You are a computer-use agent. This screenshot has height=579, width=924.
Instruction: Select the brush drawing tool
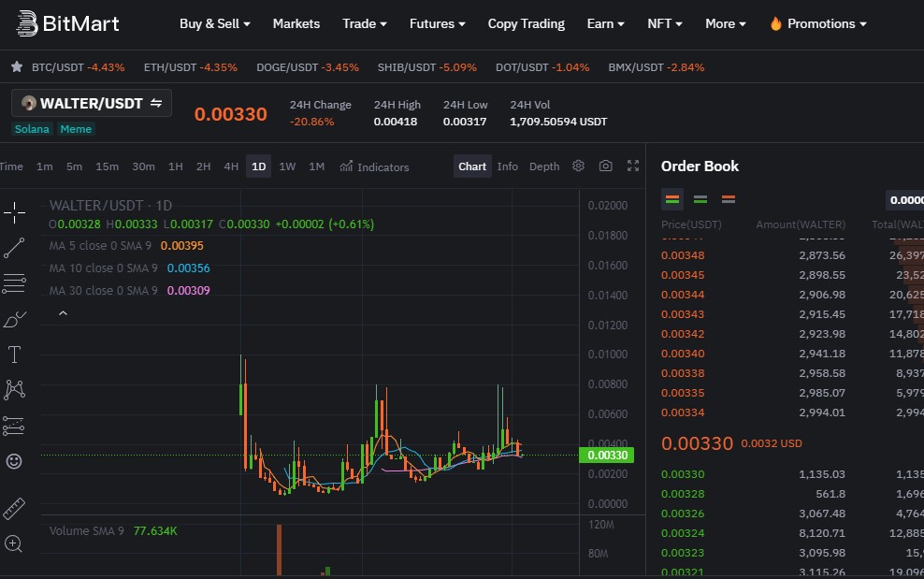pyautogui.click(x=14, y=319)
